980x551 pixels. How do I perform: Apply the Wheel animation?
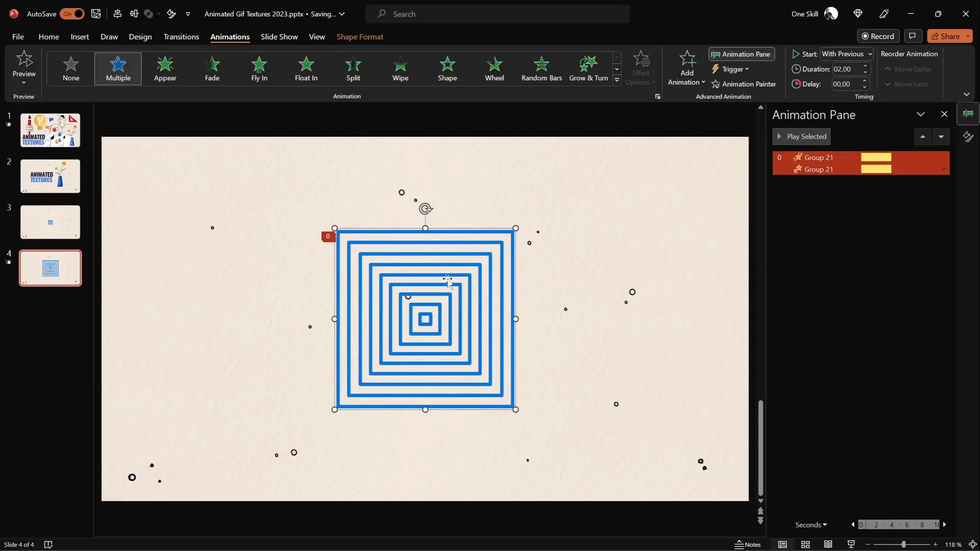495,68
